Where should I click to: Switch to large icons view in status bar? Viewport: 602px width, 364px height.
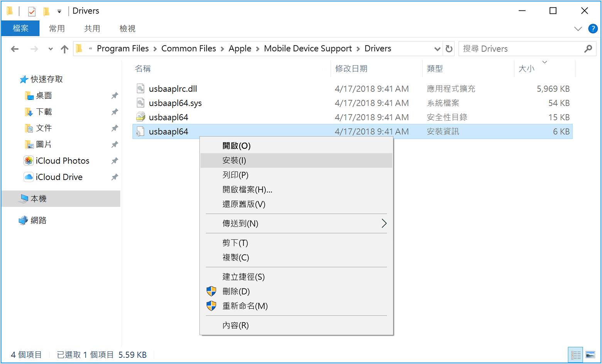(590, 355)
